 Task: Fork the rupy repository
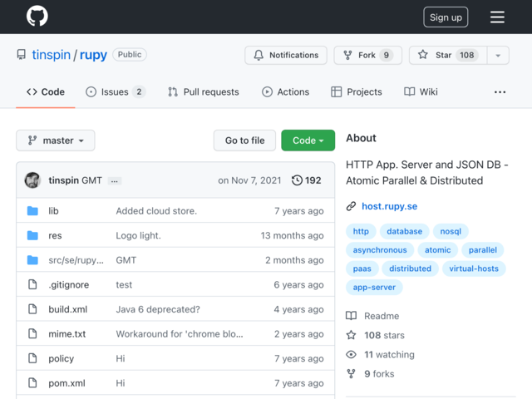coord(367,55)
